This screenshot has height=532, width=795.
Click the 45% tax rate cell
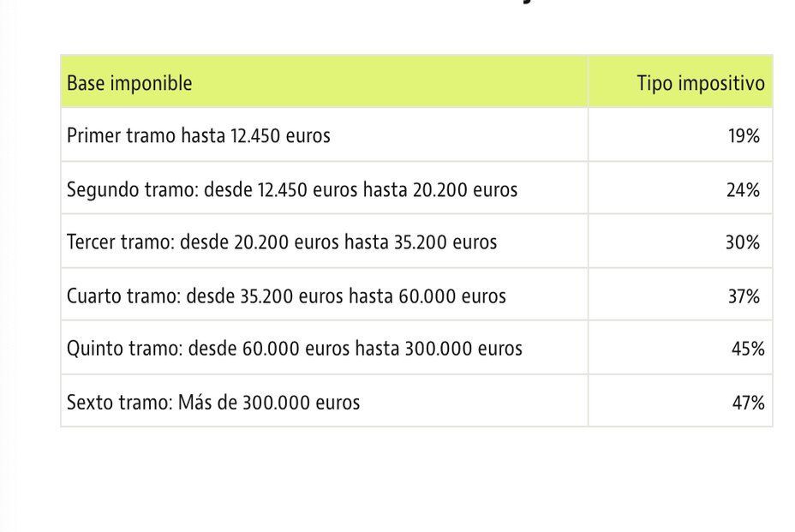[x=747, y=350]
